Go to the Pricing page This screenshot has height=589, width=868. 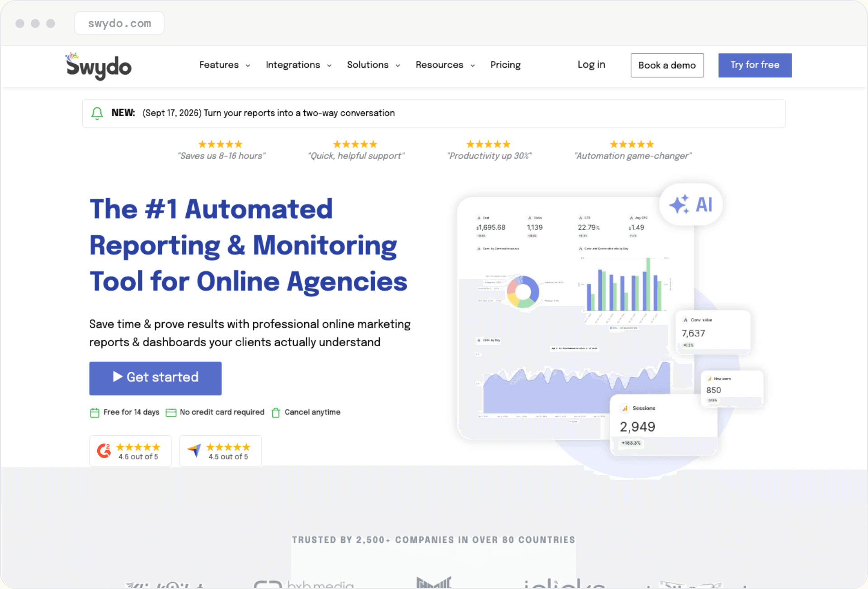coord(505,65)
